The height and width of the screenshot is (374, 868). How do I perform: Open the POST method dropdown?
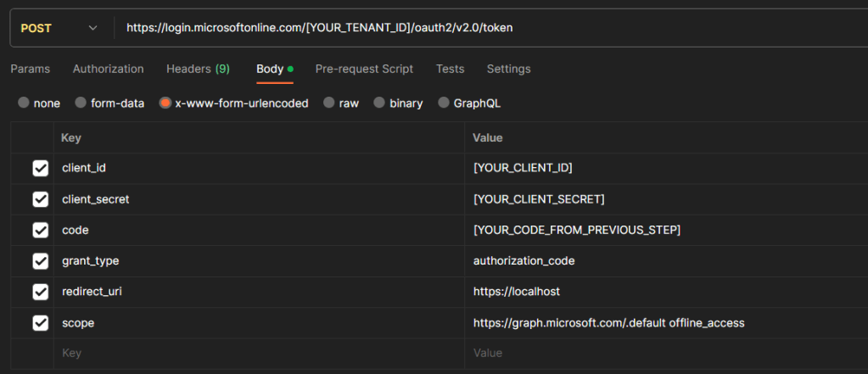59,28
